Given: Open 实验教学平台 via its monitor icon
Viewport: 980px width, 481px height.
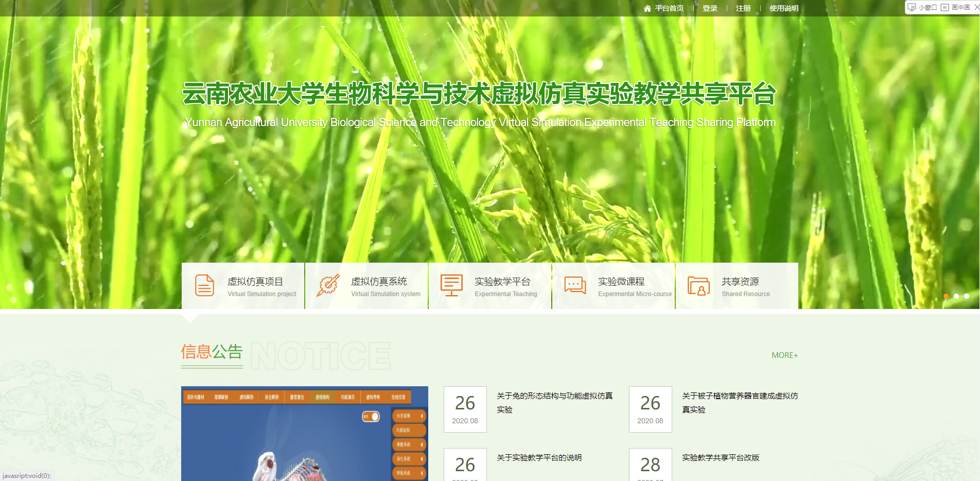Looking at the screenshot, I should (451, 285).
